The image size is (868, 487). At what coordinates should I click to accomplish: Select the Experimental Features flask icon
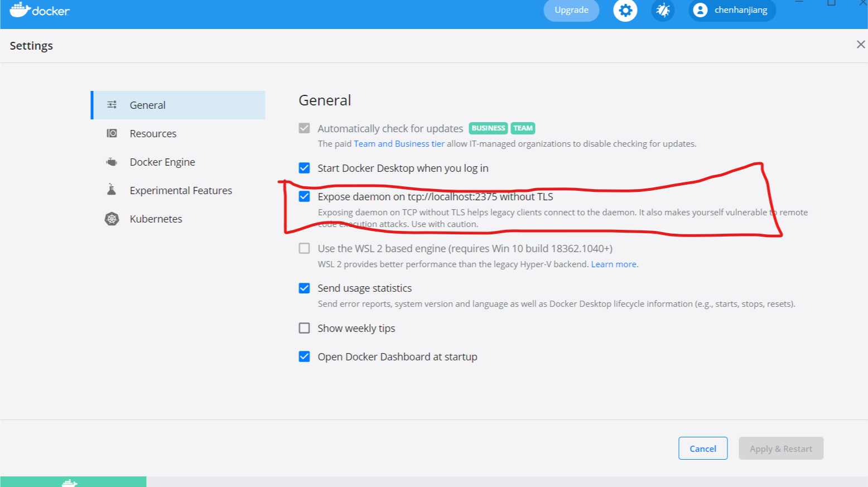[112, 190]
